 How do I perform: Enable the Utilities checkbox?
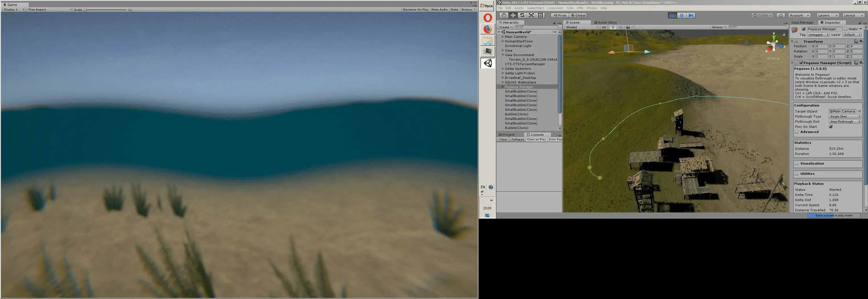tap(796, 174)
